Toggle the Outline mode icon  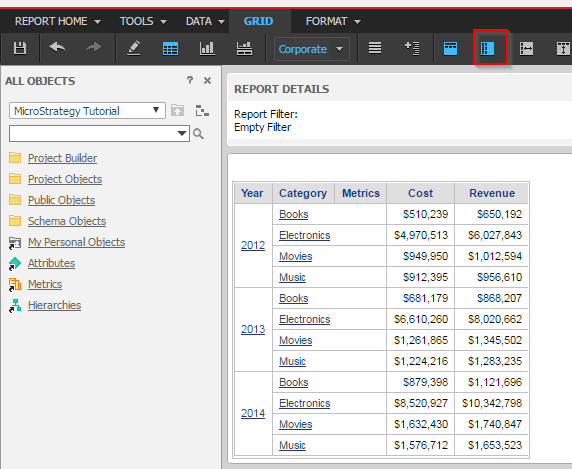click(x=412, y=48)
